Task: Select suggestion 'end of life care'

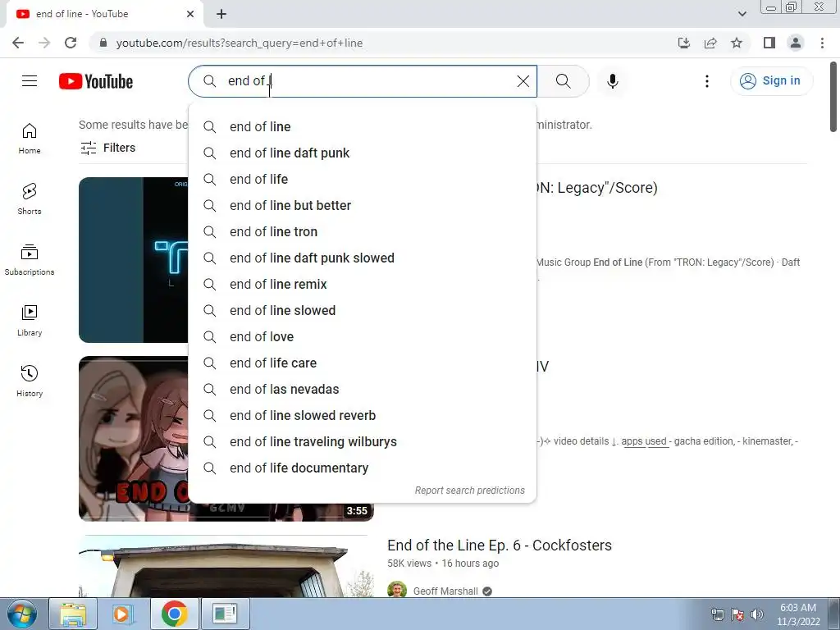Action: pos(362,363)
